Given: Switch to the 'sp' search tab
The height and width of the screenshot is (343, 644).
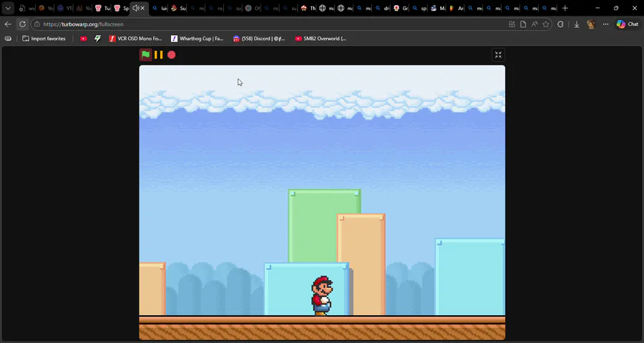Looking at the screenshot, I should 419,8.
